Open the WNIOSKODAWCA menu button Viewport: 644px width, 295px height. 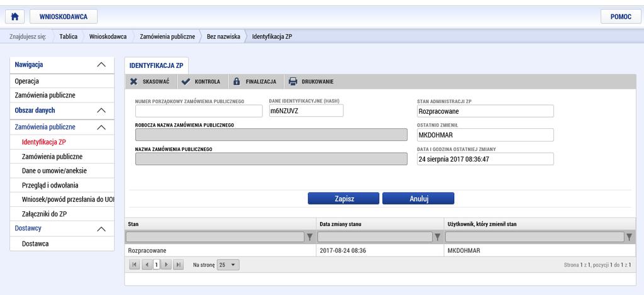(x=64, y=16)
